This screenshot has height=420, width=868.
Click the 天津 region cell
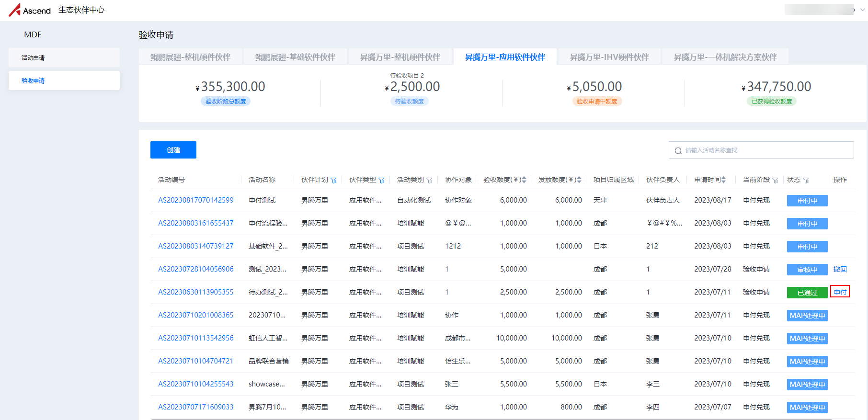600,200
